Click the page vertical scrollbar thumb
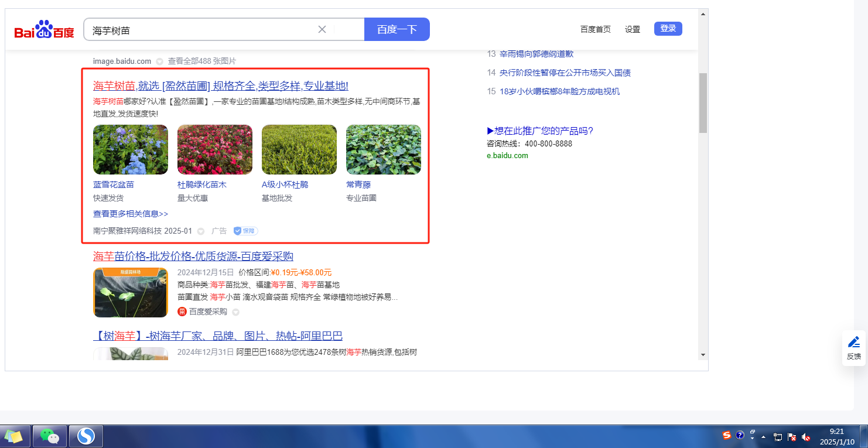Screen dimensions: 868x448 [x=703, y=102]
